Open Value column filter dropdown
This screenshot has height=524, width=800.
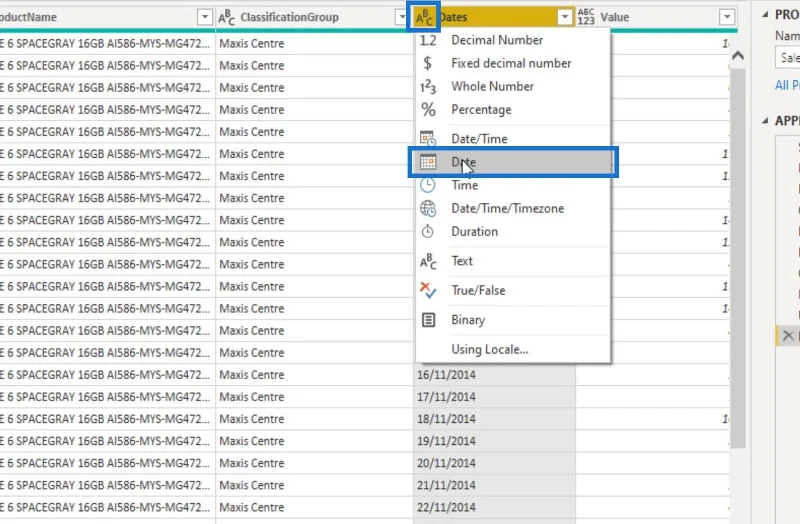727,17
